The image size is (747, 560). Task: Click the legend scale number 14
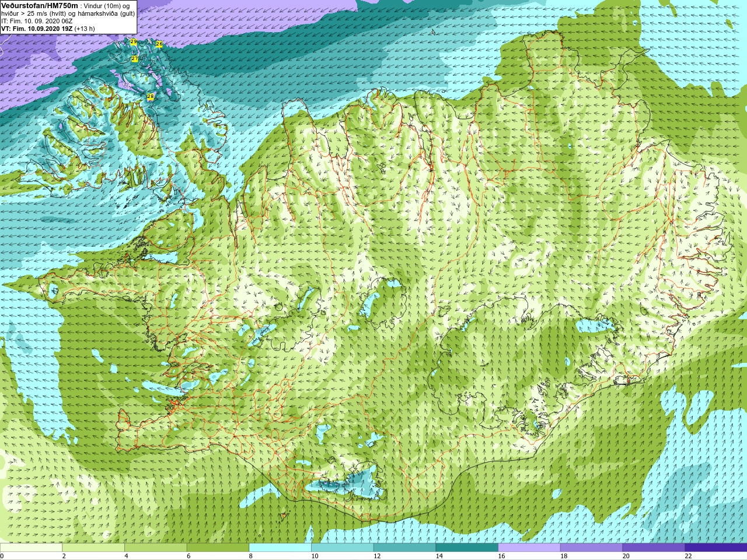pos(439,556)
